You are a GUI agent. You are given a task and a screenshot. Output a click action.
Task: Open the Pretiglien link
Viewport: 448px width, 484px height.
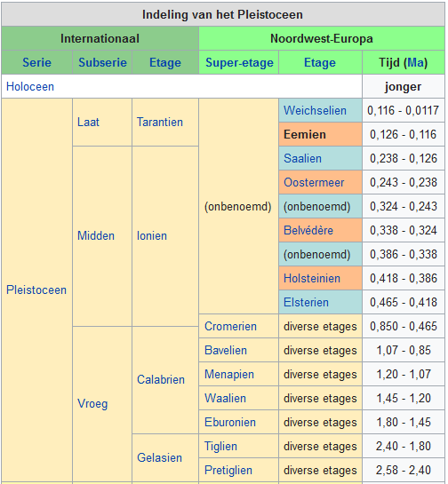coord(228,471)
